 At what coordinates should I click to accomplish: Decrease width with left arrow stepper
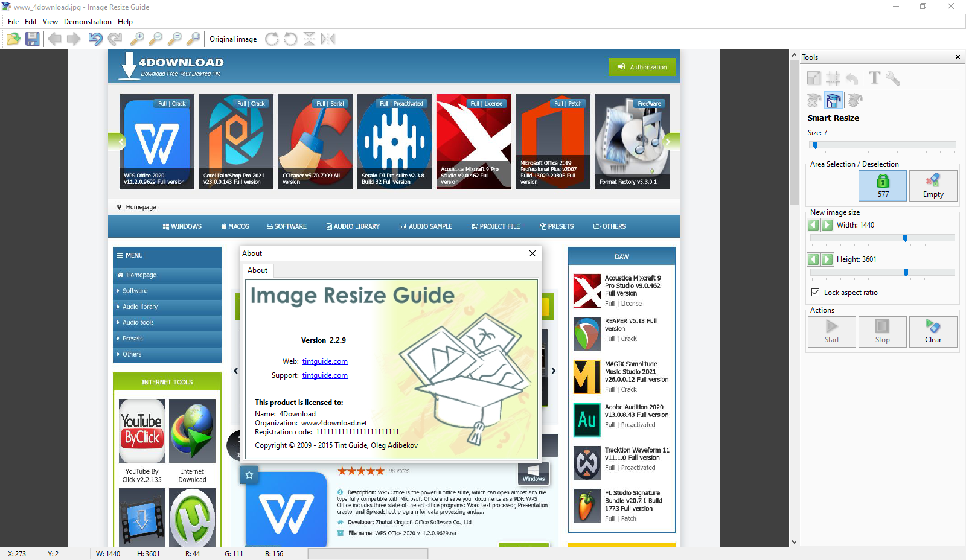click(813, 225)
